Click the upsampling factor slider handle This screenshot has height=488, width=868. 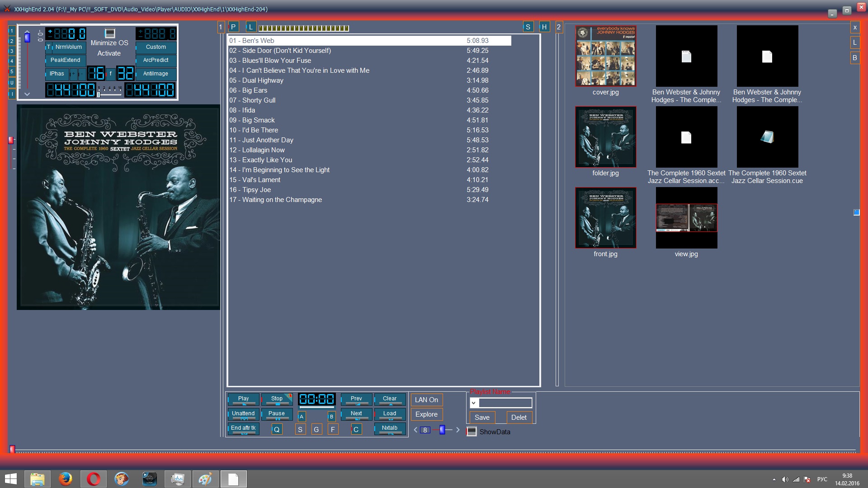pyautogui.click(x=99, y=94)
